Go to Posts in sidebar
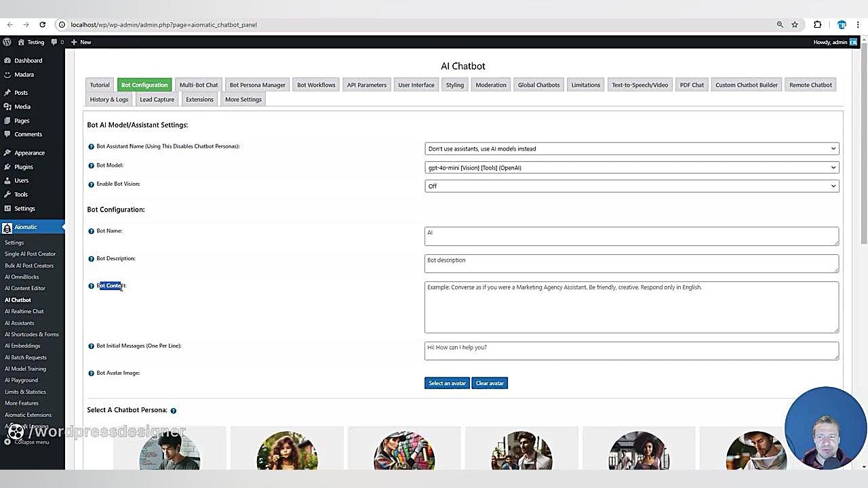868x488 pixels. coord(21,92)
